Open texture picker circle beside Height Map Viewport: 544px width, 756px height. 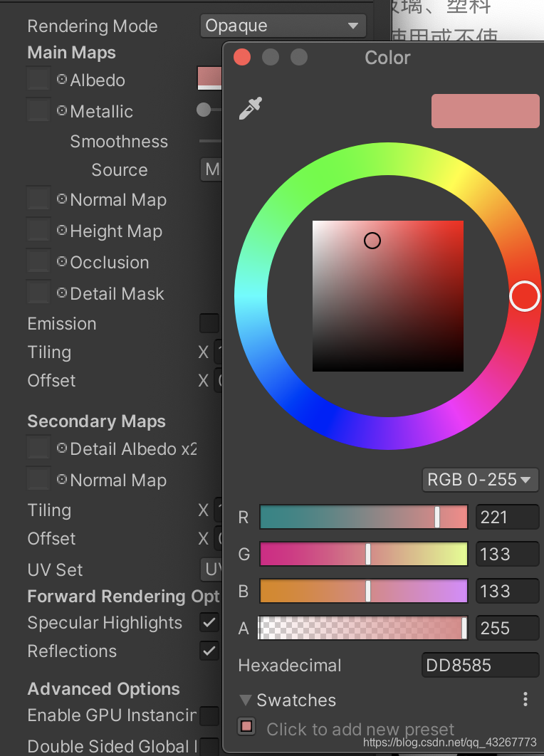61,231
